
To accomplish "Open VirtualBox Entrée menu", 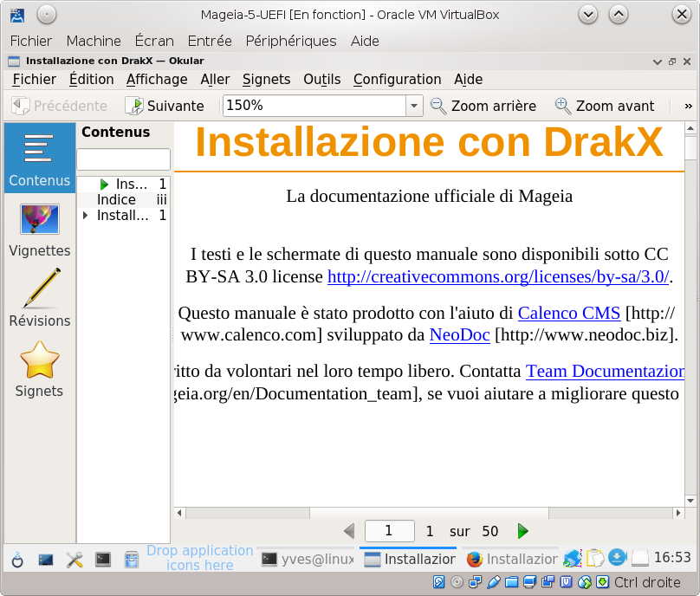I will [x=210, y=41].
